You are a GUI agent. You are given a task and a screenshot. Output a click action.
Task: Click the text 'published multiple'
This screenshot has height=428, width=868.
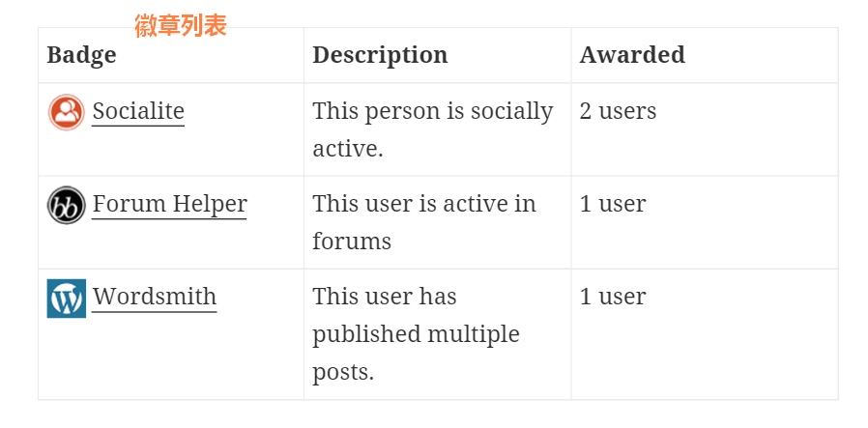(x=416, y=334)
